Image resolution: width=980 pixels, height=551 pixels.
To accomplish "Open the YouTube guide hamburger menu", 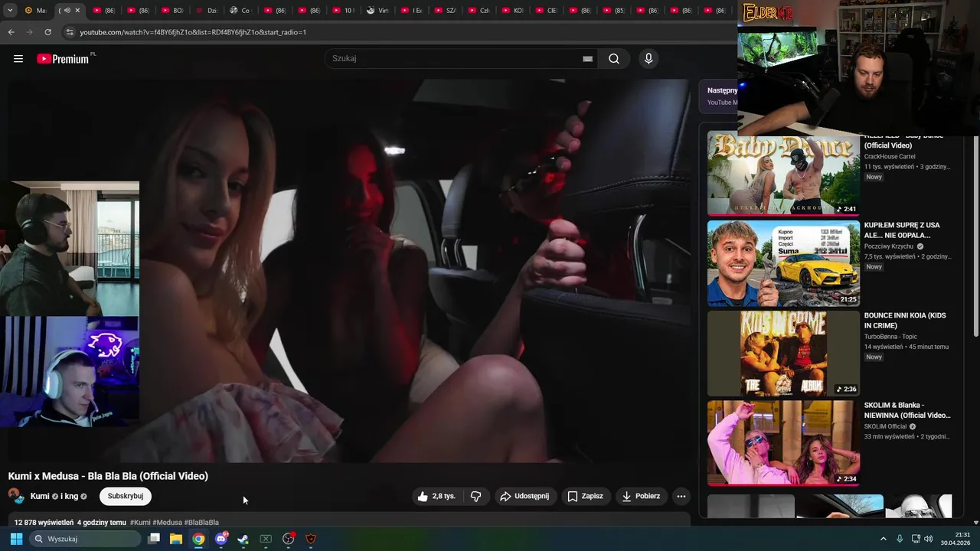I will (18, 59).
